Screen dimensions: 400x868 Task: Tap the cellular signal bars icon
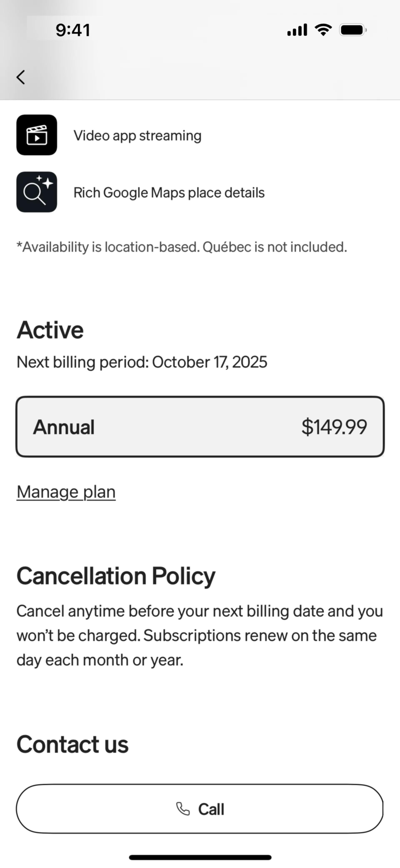coord(297,30)
